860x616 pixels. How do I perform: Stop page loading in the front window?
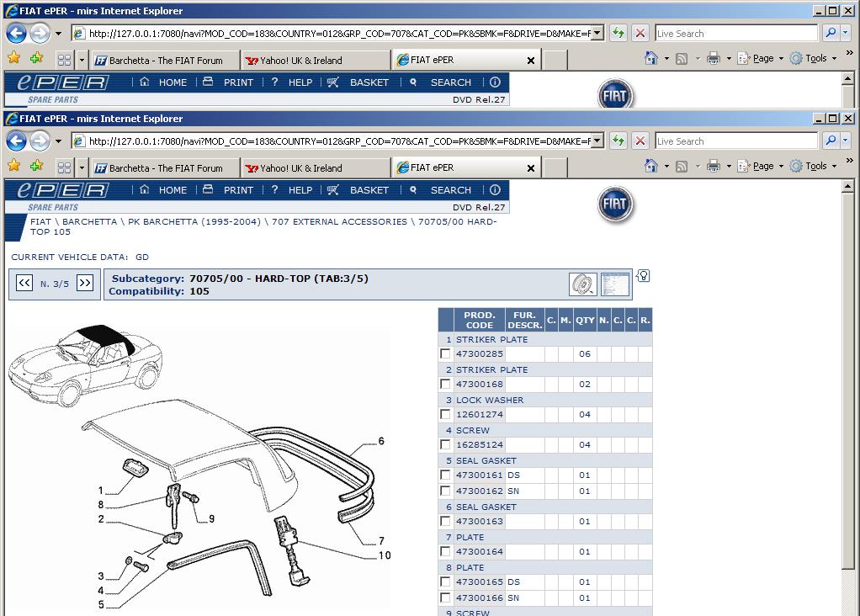tap(640, 141)
